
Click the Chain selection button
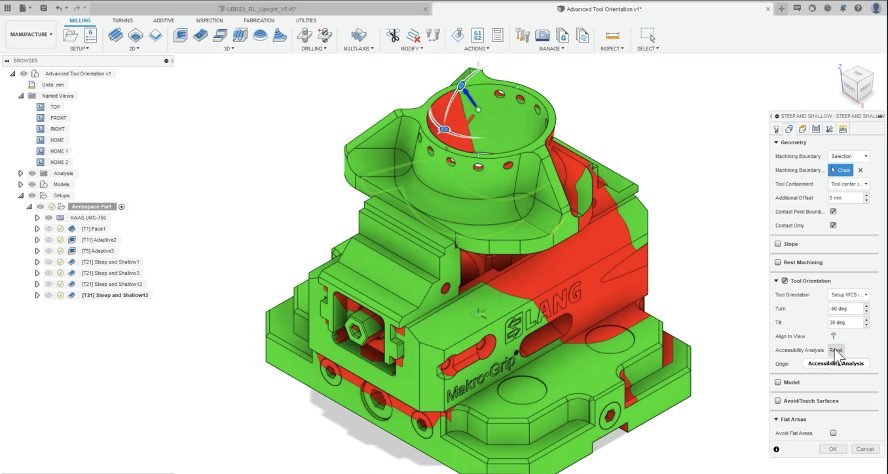point(840,170)
